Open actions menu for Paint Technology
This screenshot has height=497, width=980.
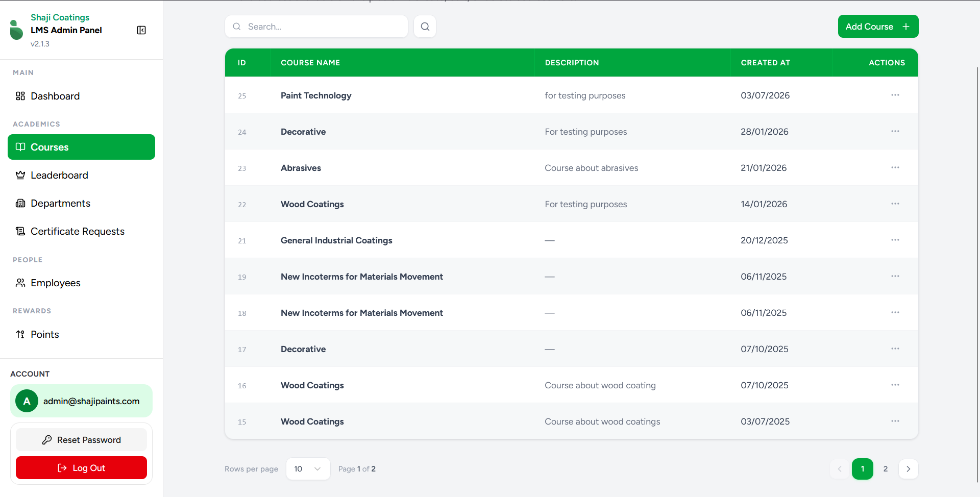tap(895, 95)
